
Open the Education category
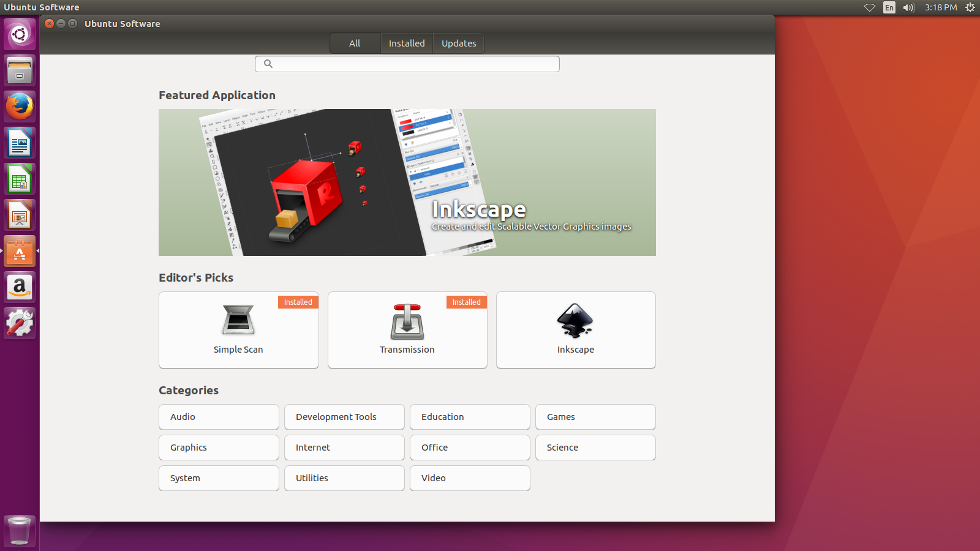coord(470,417)
